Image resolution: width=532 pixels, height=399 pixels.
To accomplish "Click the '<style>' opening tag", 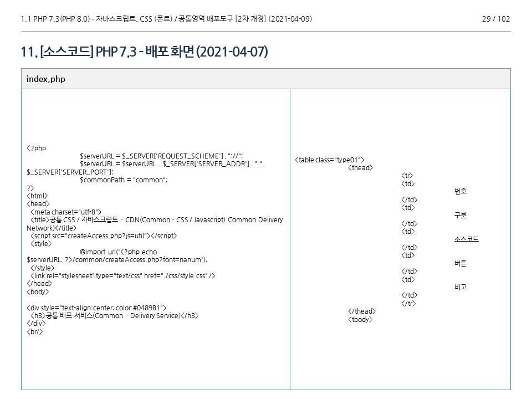I will pyautogui.click(x=41, y=244).
